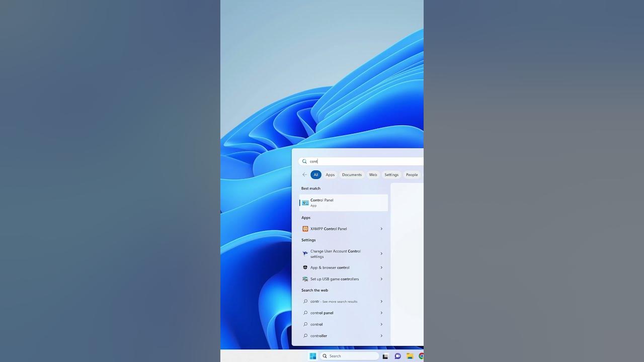Open the Windows Start button
Viewport: 644px width, 362px height.
point(313,356)
